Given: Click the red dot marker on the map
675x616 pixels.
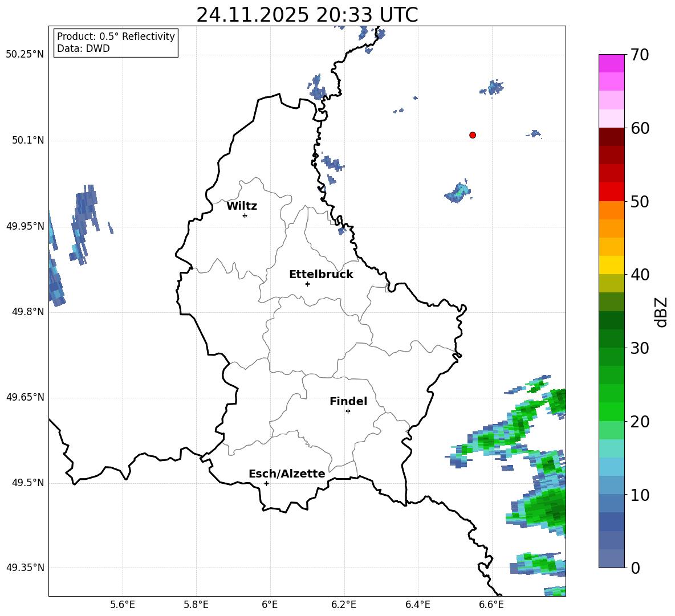Looking at the screenshot, I should point(473,135).
